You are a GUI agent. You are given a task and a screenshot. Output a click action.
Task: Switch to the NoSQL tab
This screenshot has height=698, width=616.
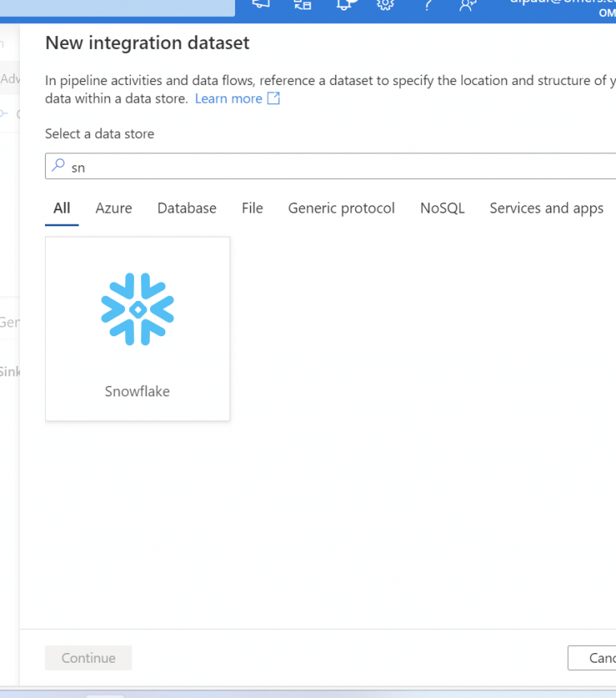[x=442, y=208]
